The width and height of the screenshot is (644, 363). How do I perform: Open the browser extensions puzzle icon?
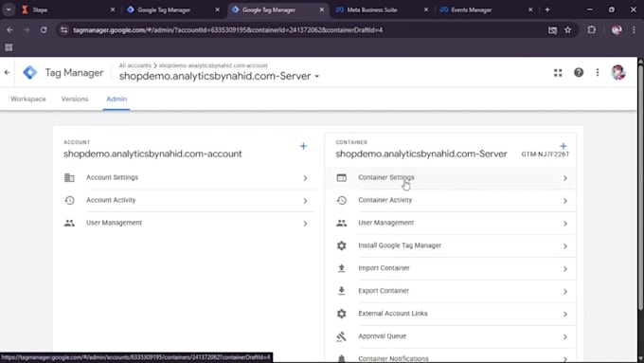click(591, 30)
